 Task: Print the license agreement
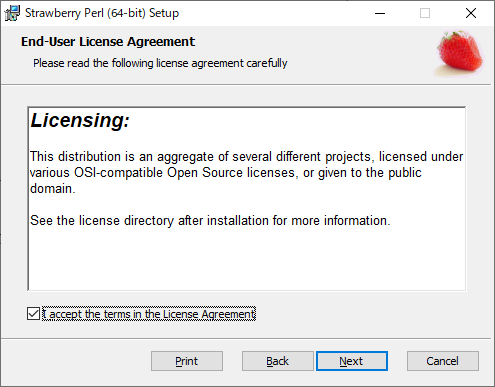tap(187, 361)
